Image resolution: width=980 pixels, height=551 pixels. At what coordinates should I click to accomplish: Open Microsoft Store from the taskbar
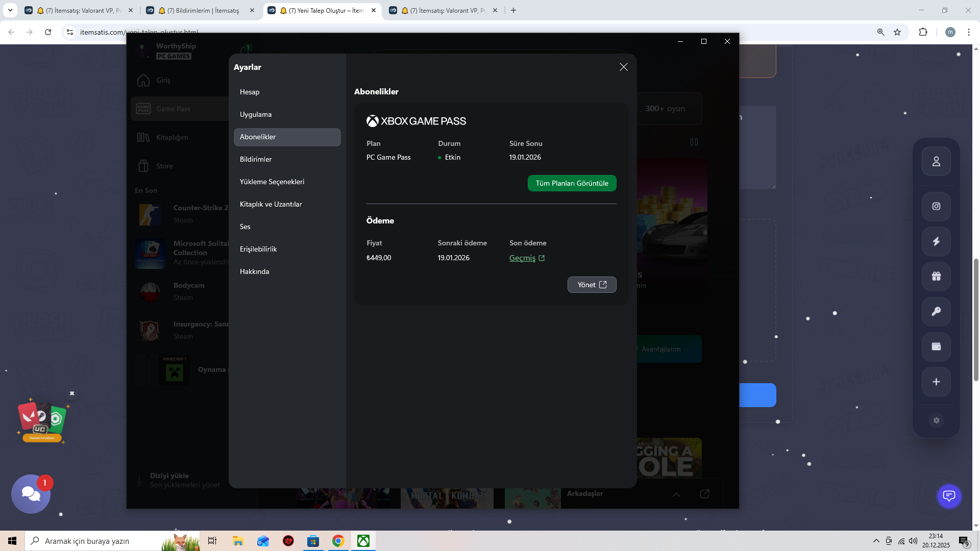[x=313, y=541]
